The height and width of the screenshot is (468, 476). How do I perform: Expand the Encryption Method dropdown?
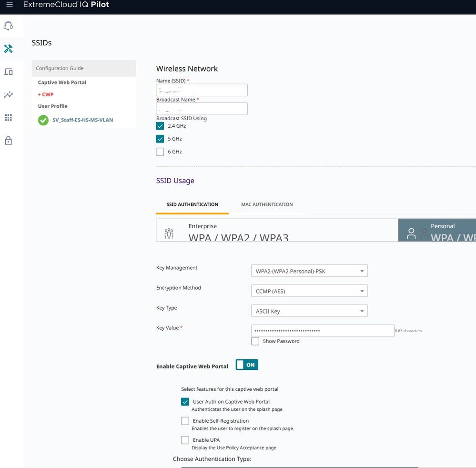click(309, 291)
